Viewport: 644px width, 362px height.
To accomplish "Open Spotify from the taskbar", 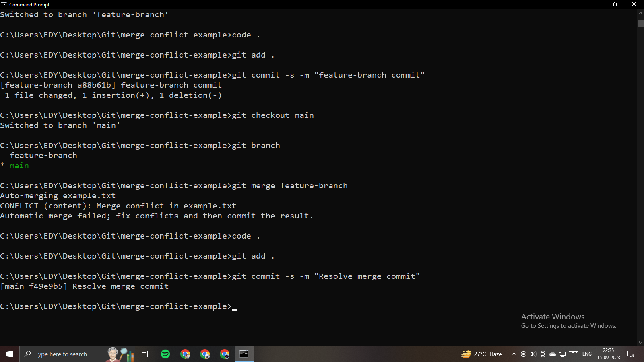I will (165, 354).
